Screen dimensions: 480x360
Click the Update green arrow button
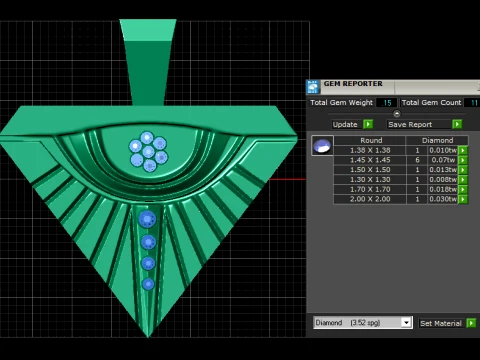coord(368,124)
